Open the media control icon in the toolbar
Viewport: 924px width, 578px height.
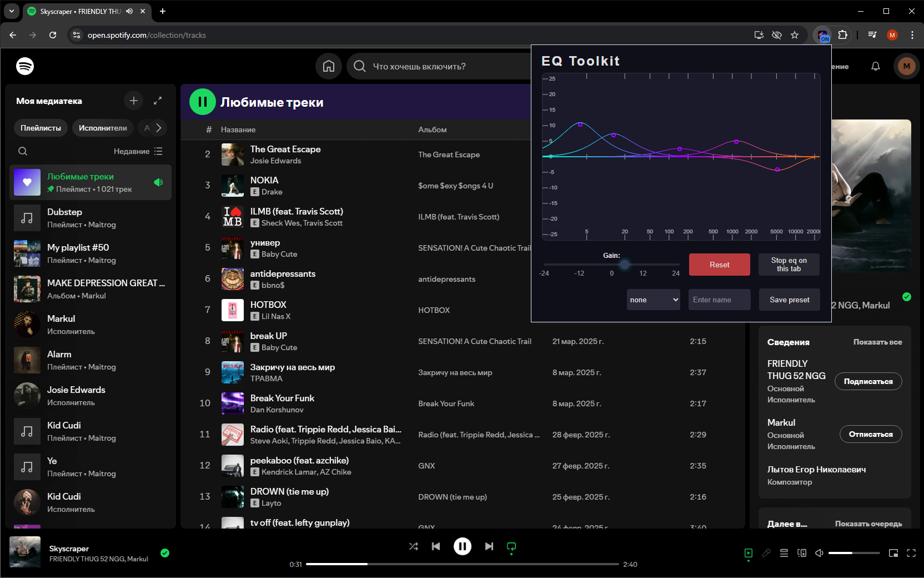coord(872,35)
